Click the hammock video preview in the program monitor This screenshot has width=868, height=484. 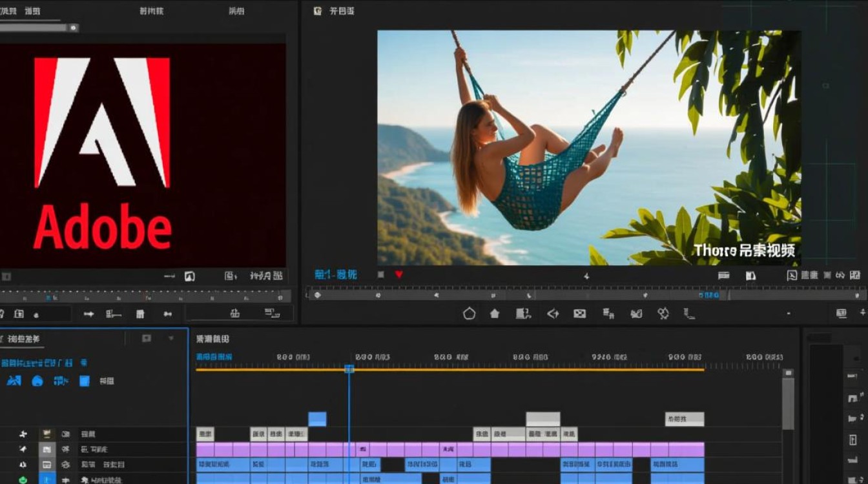pyautogui.click(x=589, y=148)
